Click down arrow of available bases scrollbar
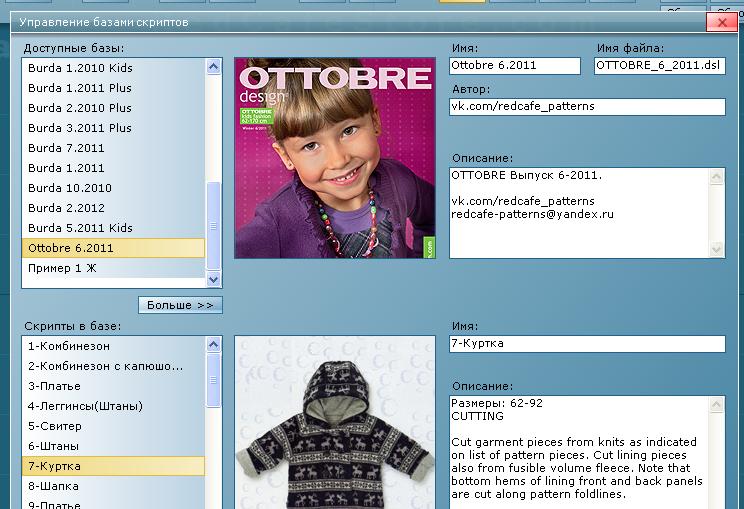This screenshot has width=744, height=509. point(214,279)
